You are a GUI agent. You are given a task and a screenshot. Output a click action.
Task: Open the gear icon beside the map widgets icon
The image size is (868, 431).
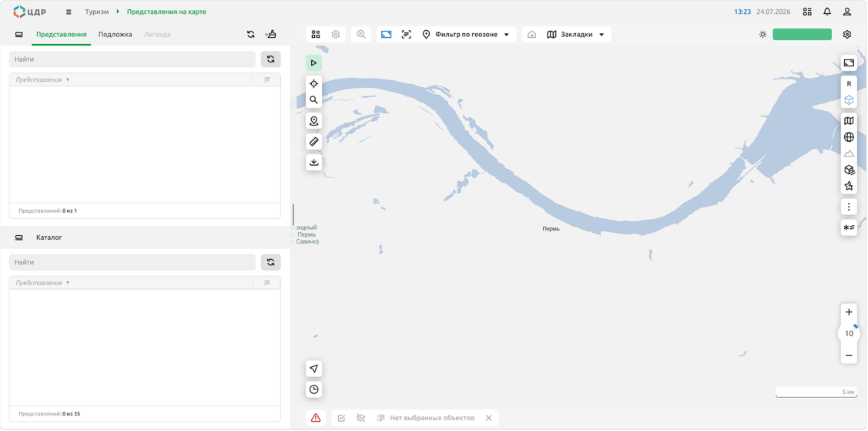pyautogui.click(x=336, y=35)
